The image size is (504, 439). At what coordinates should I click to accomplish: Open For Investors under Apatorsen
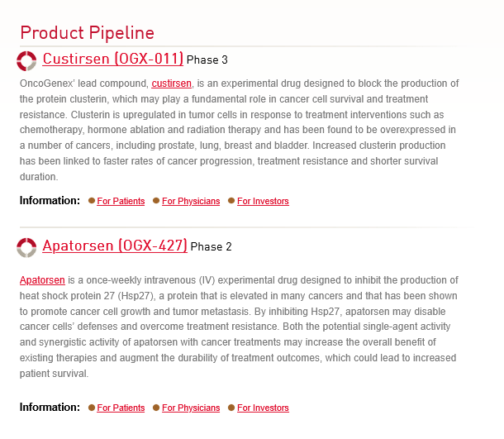point(263,408)
